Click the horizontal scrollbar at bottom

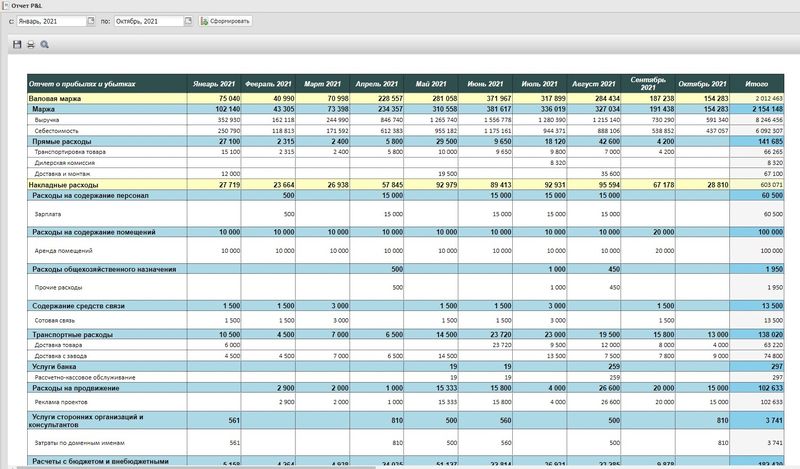[x=196, y=467]
